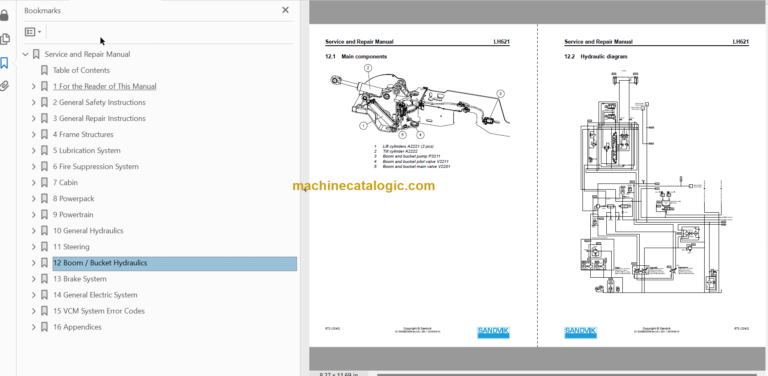Click bookmark icon beside Table of Contents

pos(44,70)
